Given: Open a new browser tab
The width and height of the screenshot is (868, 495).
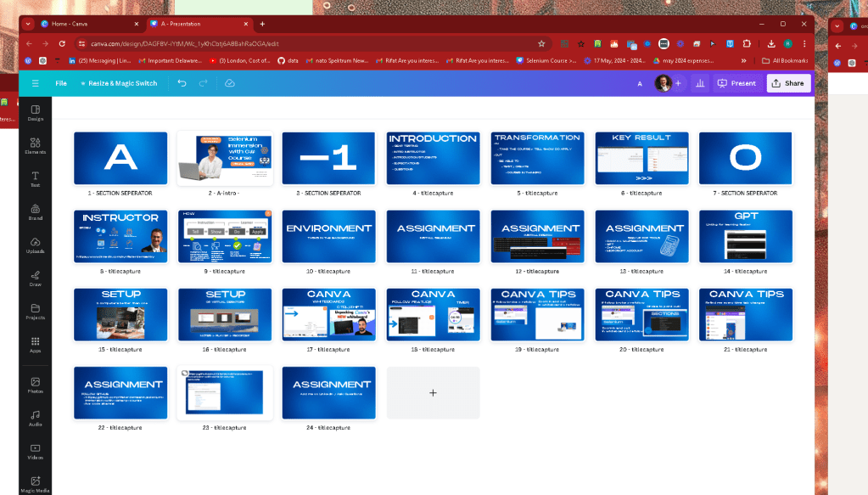Looking at the screenshot, I should [x=262, y=24].
